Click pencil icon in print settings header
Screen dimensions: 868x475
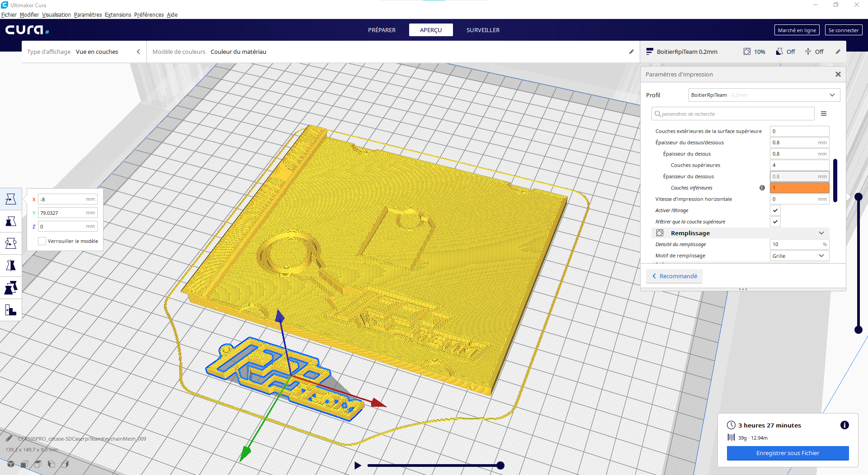tap(838, 52)
